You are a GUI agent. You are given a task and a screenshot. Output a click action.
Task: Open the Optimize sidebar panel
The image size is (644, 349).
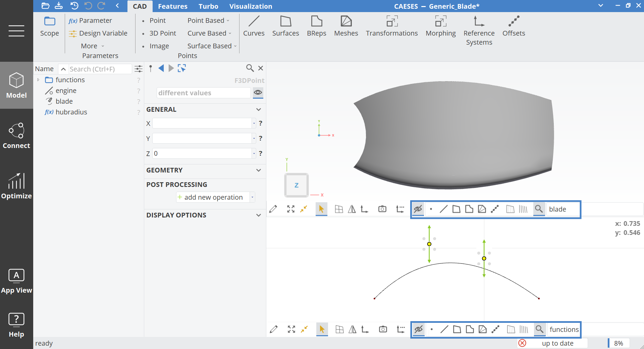[16, 186]
